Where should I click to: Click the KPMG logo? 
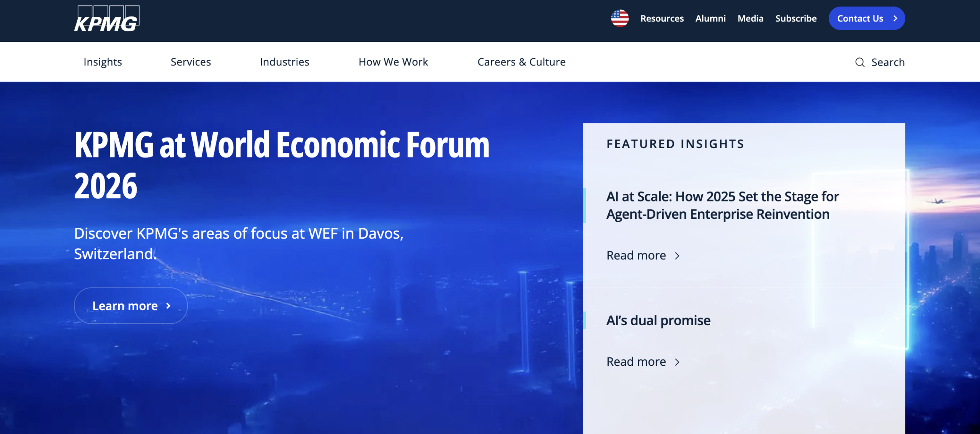(x=106, y=19)
